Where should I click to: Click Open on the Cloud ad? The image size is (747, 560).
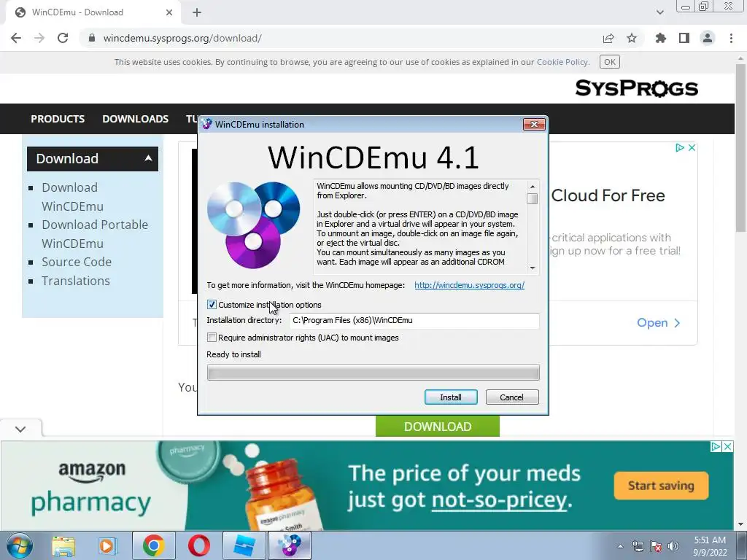click(x=659, y=323)
